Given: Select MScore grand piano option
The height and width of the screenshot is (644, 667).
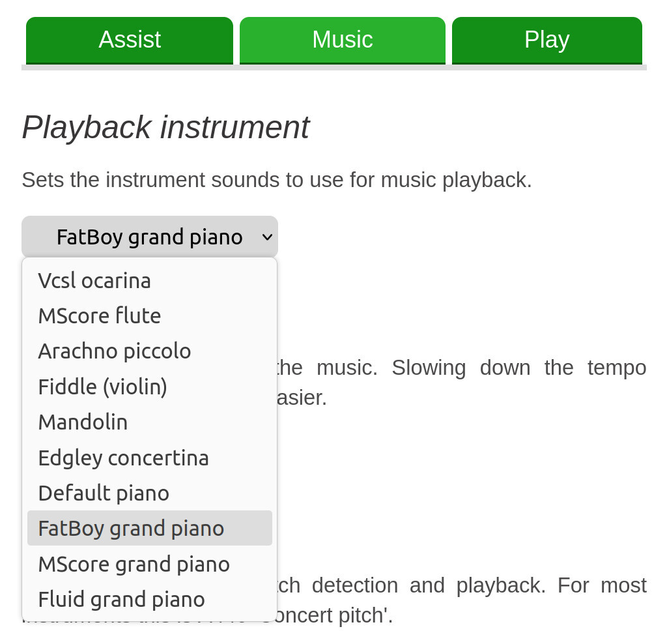Looking at the screenshot, I should (134, 564).
